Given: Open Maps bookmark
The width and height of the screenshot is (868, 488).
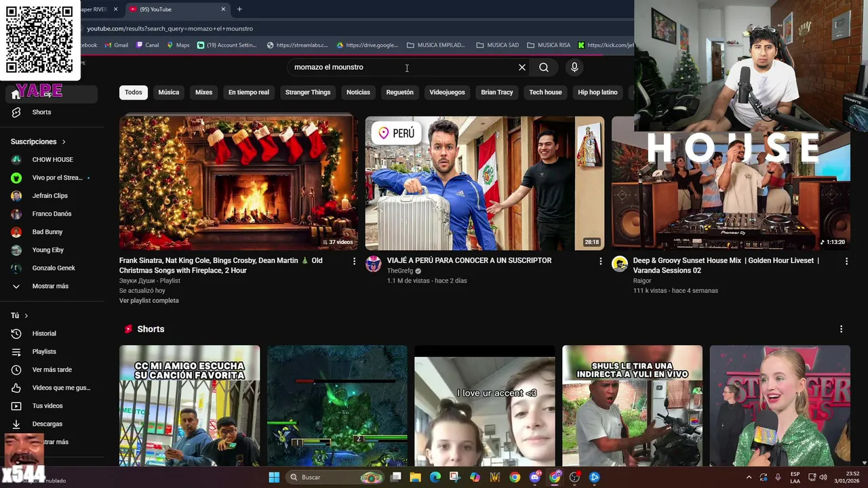Looking at the screenshot, I should (x=177, y=45).
